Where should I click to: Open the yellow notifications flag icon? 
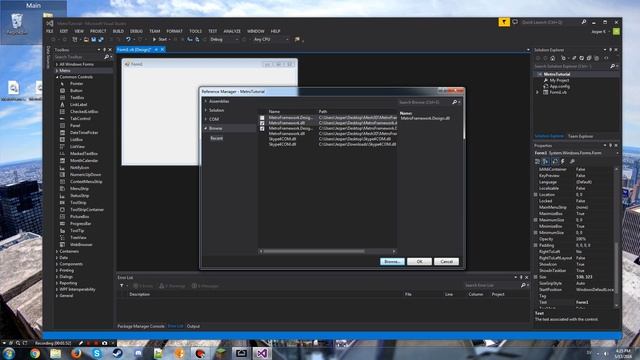coord(504,22)
